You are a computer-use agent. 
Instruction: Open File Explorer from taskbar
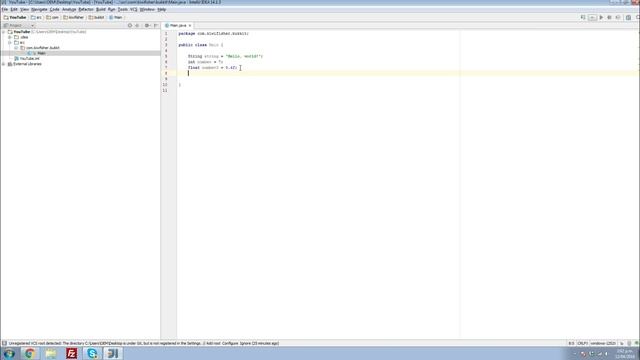(x=51, y=353)
